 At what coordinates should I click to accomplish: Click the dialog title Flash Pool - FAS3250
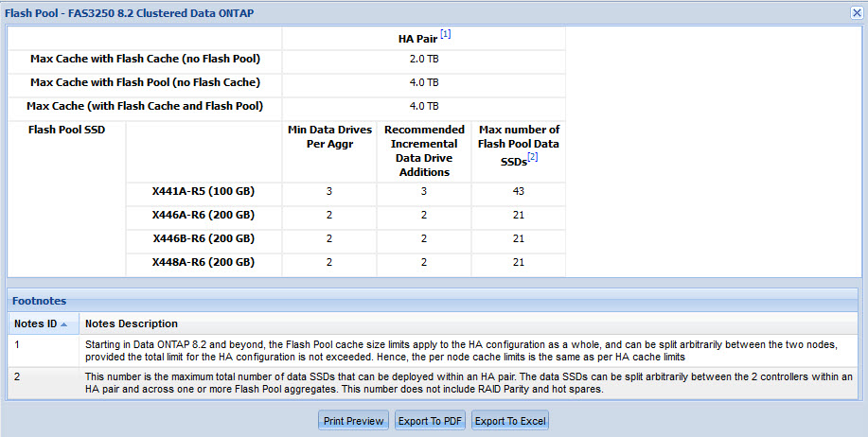[129, 13]
